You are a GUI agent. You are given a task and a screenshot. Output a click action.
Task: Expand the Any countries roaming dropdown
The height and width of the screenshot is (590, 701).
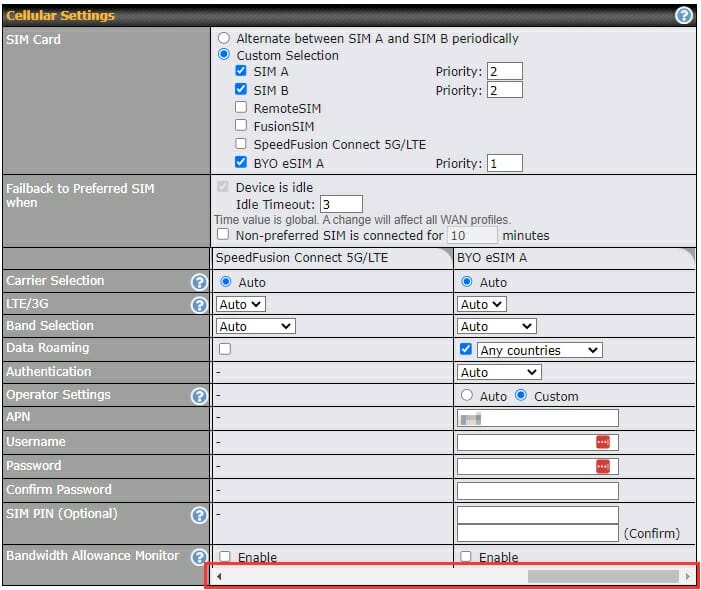pos(539,350)
